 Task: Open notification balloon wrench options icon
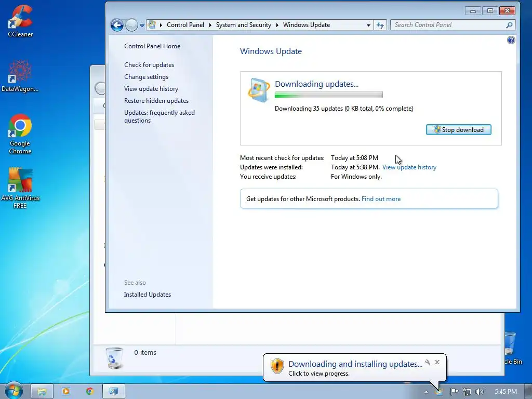coord(428,362)
